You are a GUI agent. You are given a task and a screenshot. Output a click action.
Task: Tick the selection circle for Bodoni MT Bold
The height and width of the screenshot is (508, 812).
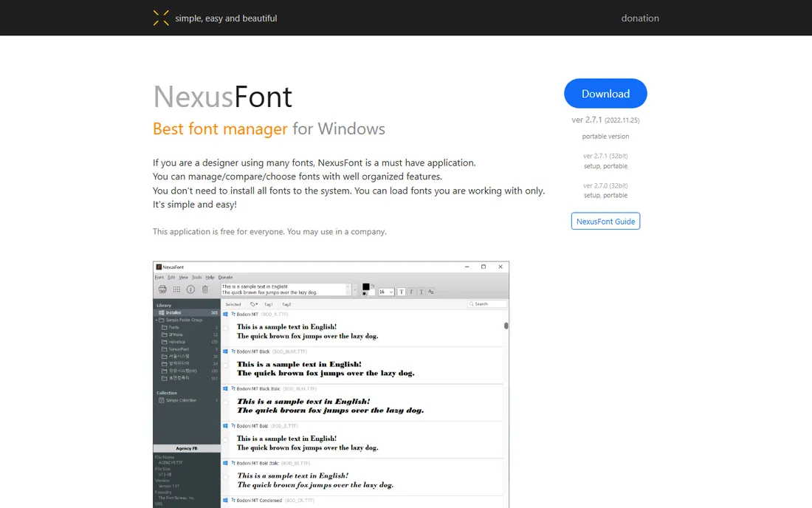tap(225, 440)
